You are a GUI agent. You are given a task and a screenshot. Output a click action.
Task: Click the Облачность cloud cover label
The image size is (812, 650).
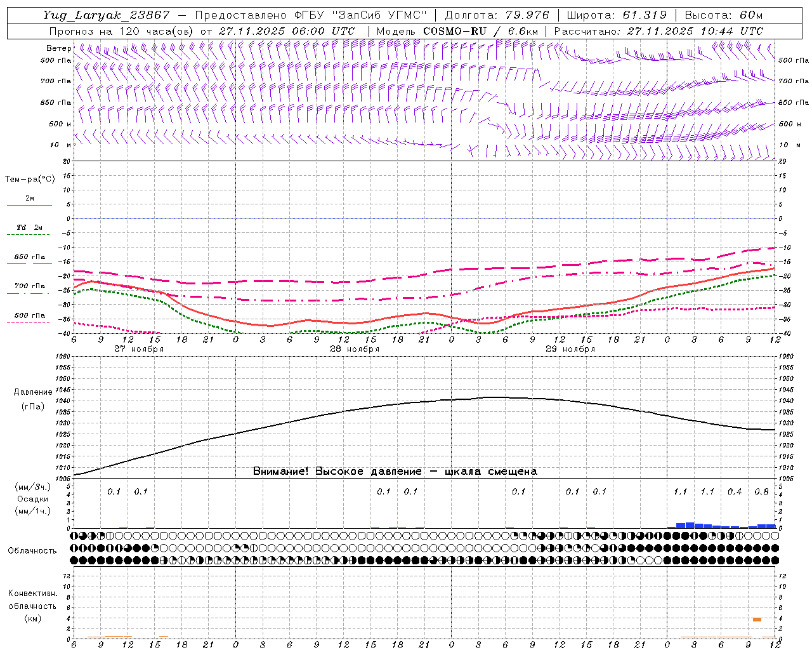click(x=32, y=551)
